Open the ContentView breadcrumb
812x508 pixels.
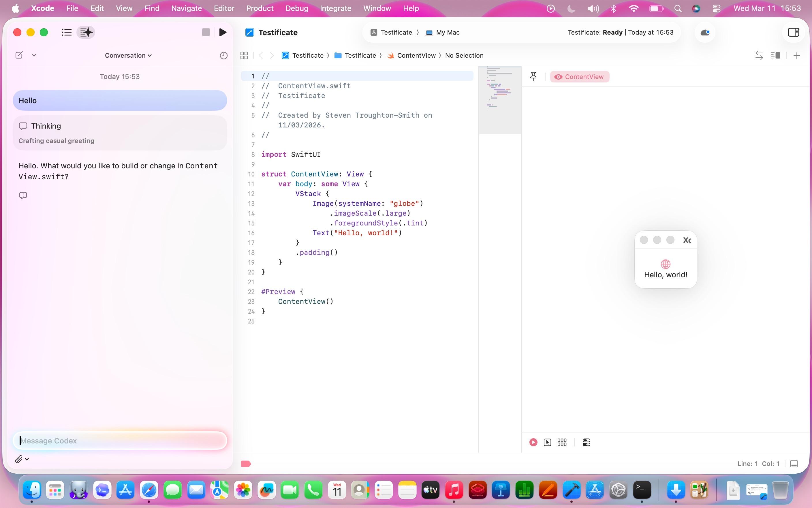pyautogui.click(x=411, y=55)
